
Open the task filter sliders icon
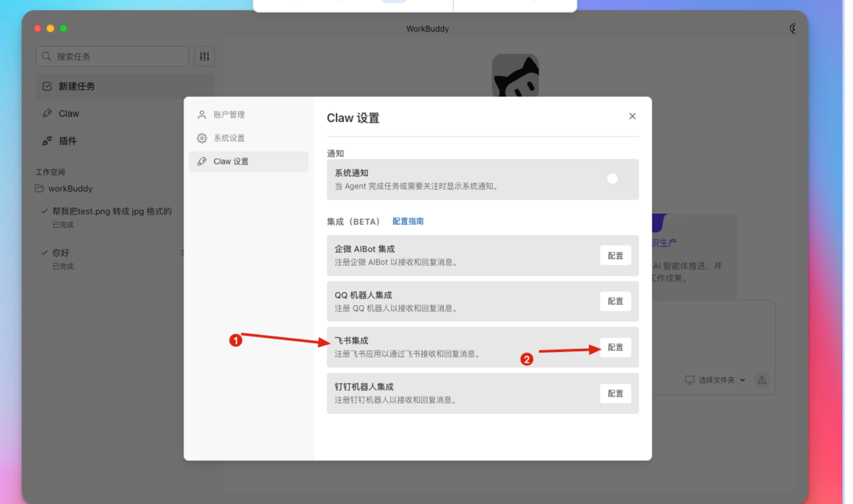(x=204, y=57)
